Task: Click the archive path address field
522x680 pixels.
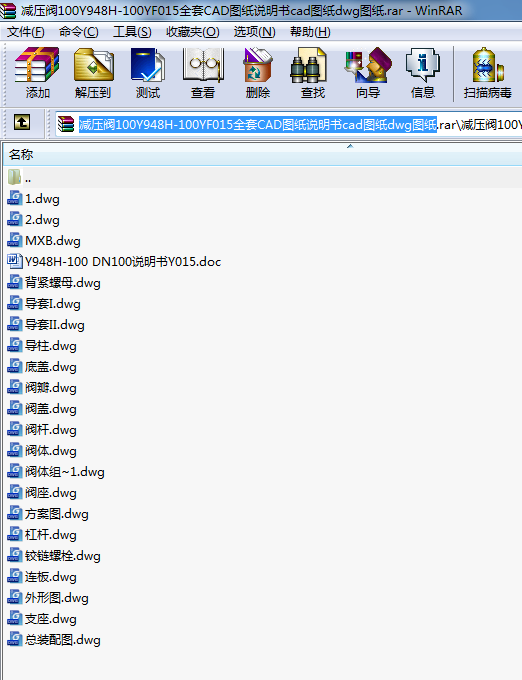Action: point(289,124)
